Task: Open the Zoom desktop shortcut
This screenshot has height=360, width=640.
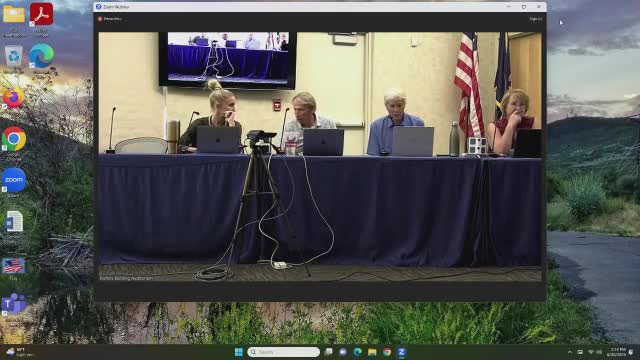Action: click(x=14, y=180)
